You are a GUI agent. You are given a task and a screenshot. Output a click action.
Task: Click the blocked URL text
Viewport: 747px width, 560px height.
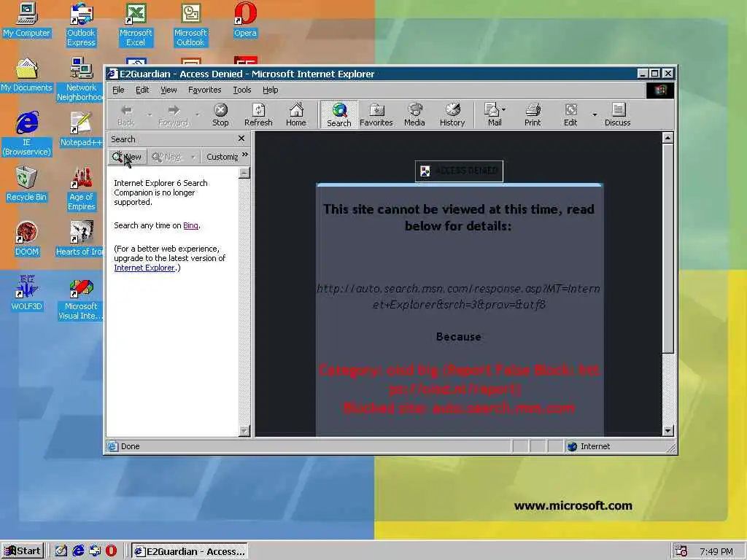pos(458,296)
